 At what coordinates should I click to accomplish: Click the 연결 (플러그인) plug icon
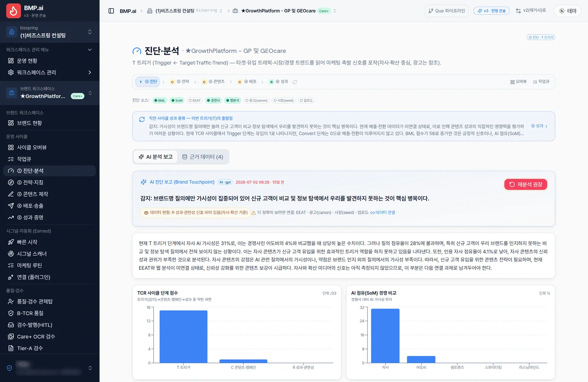[x=11, y=277]
